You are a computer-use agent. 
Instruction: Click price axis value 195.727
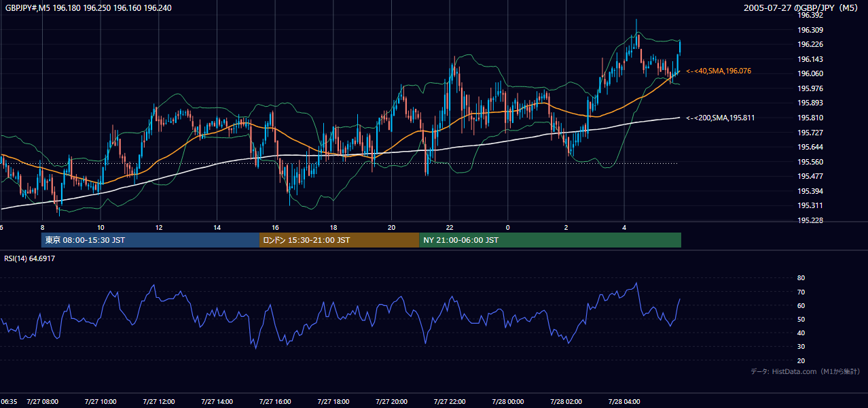click(x=810, y=133)
